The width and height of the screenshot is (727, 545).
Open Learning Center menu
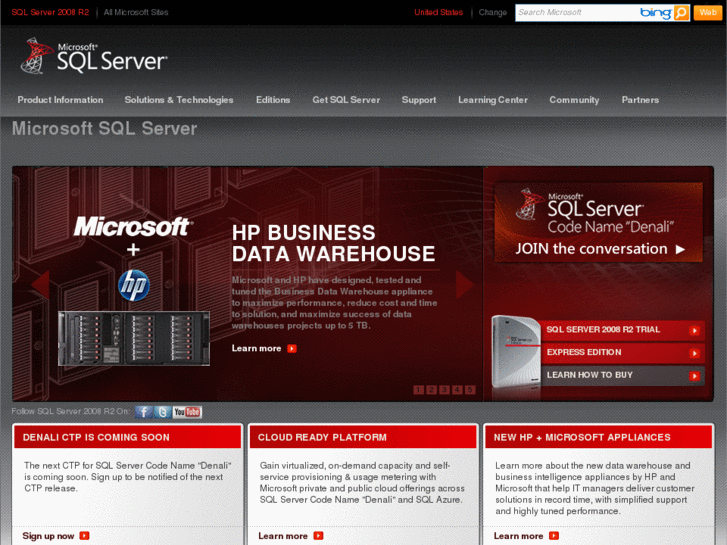point(493,100)
